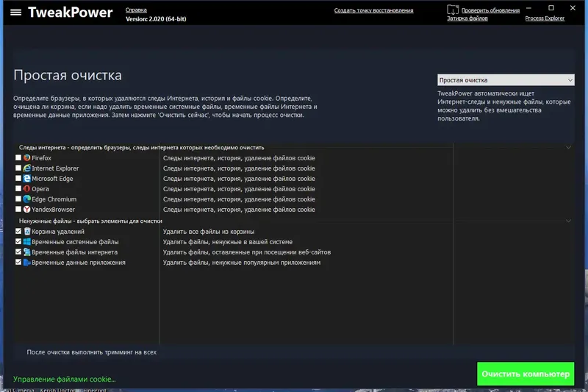Select the Internet Explorer row label
Screen dimensions: 588x392
(x=55, y=168)
